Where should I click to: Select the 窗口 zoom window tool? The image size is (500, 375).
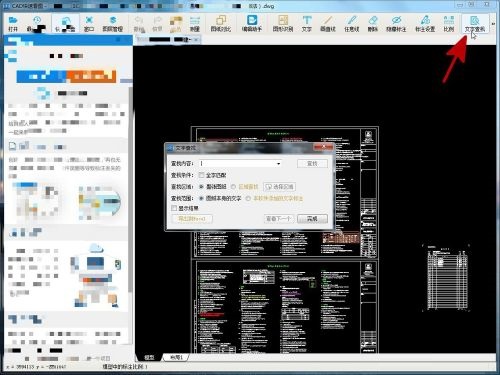89,24
